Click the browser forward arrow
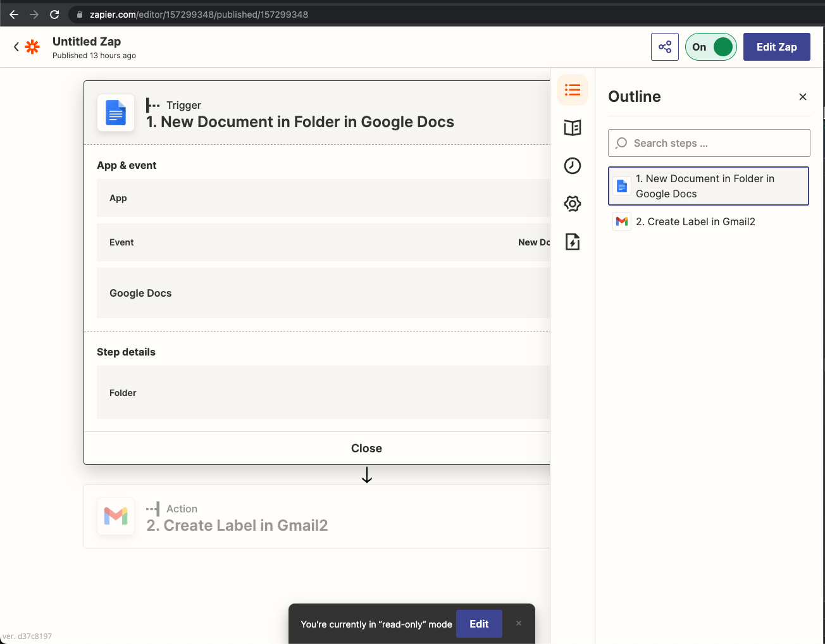 pyautogui.click(x=34, y=14)
